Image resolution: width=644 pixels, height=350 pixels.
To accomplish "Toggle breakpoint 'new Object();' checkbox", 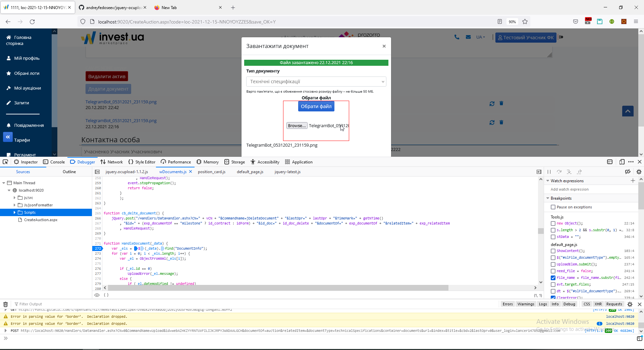I will pyautogui.click(x=553, y=223).
